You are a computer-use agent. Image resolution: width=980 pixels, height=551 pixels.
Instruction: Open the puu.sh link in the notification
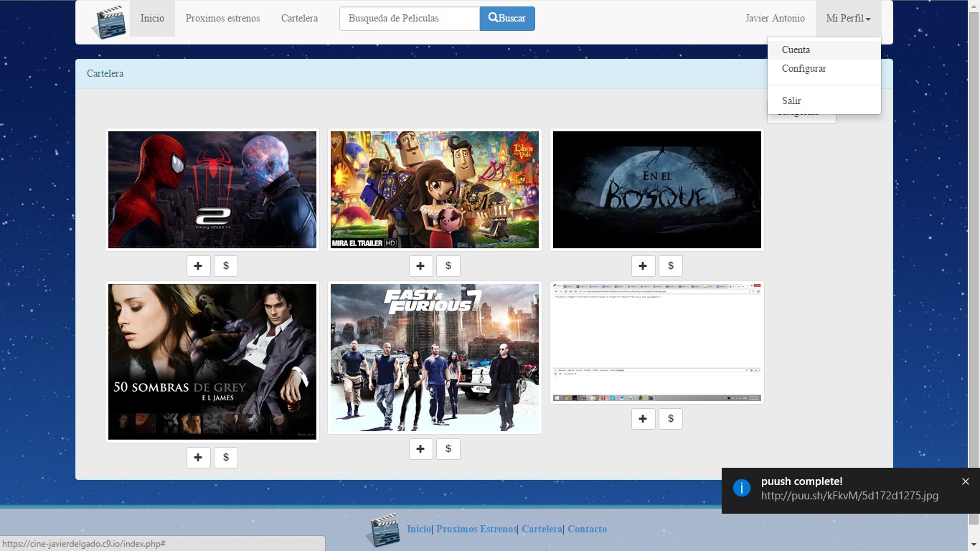[849, 496]
